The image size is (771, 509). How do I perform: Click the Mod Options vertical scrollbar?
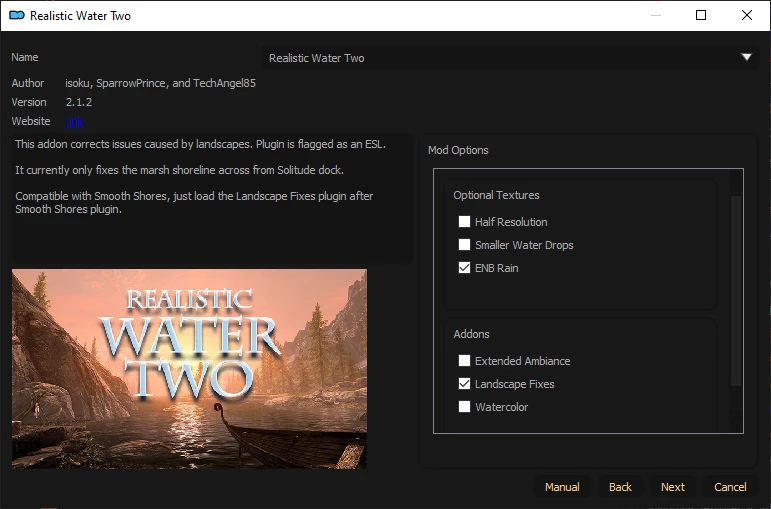(x=736, y=290)
